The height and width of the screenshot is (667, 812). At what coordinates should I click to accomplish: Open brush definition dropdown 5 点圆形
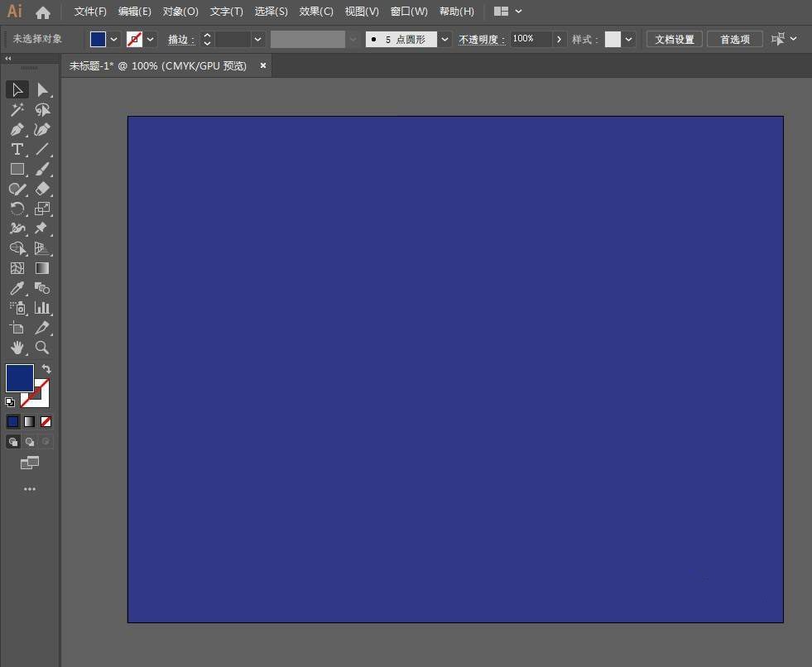click(x=444, y=40)
